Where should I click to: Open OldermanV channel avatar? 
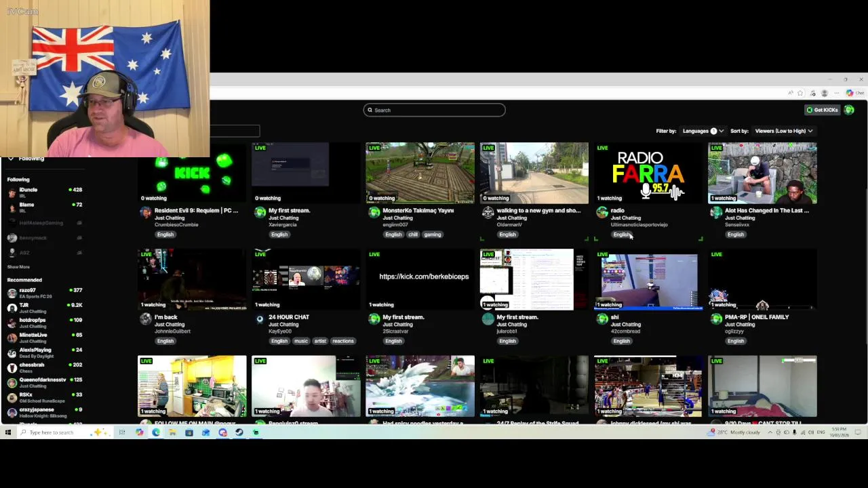tap(488, 213)
